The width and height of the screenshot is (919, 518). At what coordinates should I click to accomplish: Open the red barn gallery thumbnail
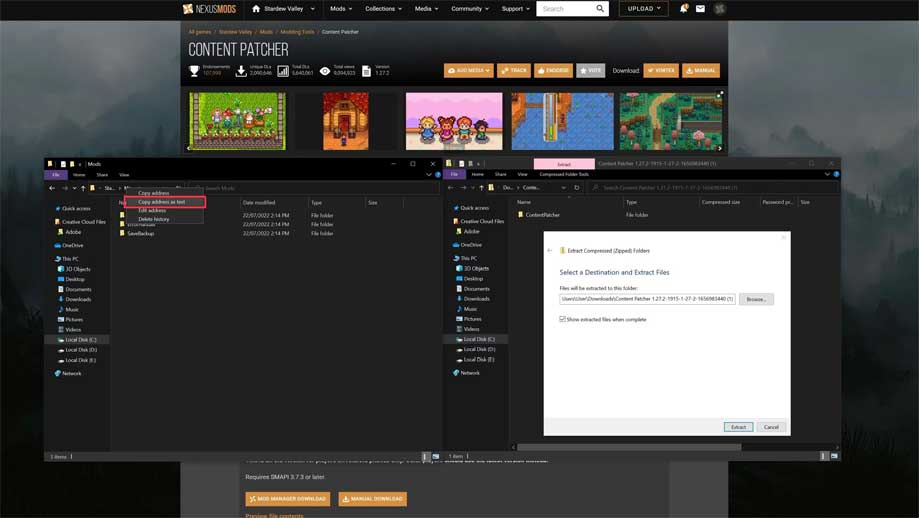click(x=346, y=121)
